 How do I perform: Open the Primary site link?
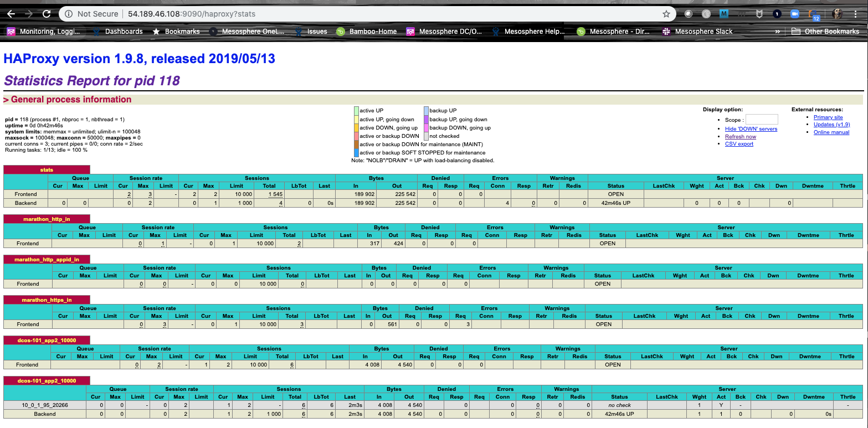pos(828,117)
